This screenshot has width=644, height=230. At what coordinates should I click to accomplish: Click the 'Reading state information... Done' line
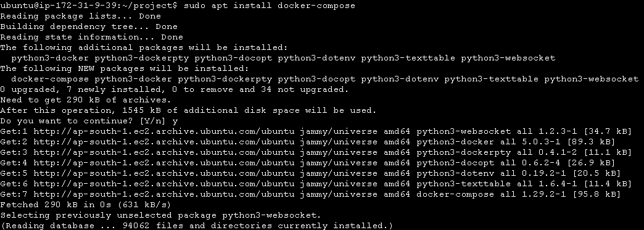tap(91, 38)
